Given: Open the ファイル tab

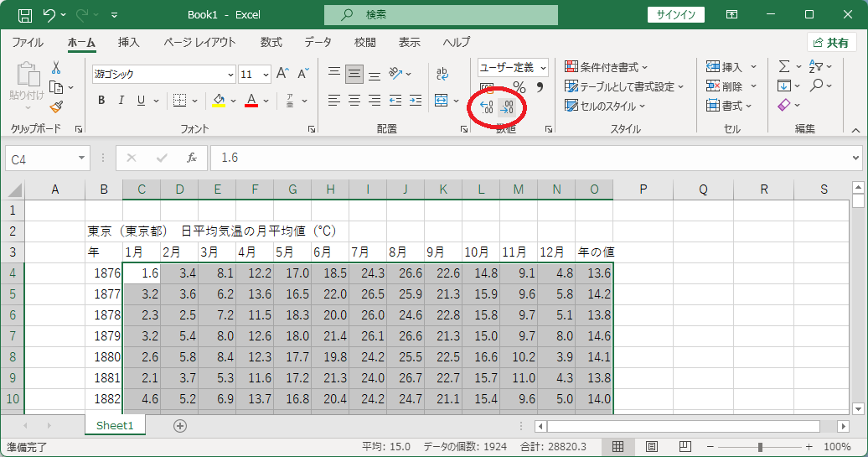Looking at the screenshot, I should (x=28, y=42).
